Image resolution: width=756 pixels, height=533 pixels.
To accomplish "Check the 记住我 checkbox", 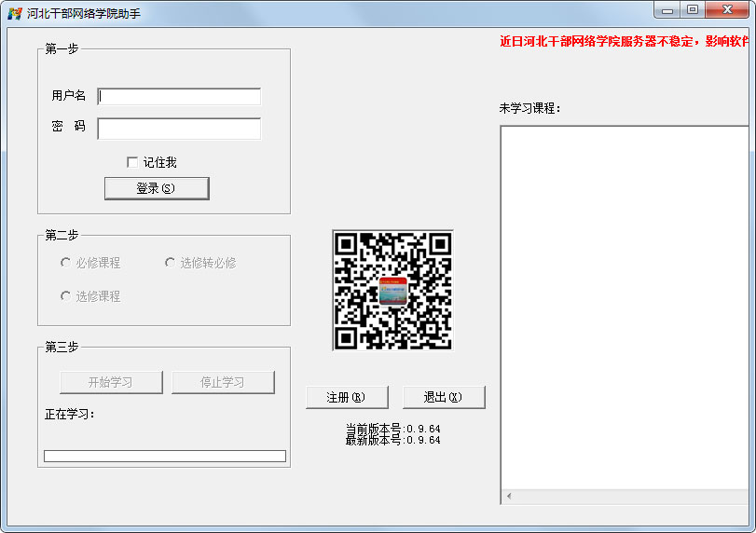I will click(132, 162).
